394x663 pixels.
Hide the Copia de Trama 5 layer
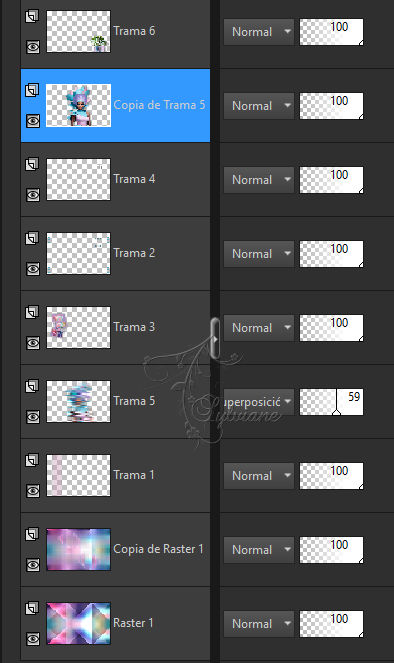click(33, 121)
